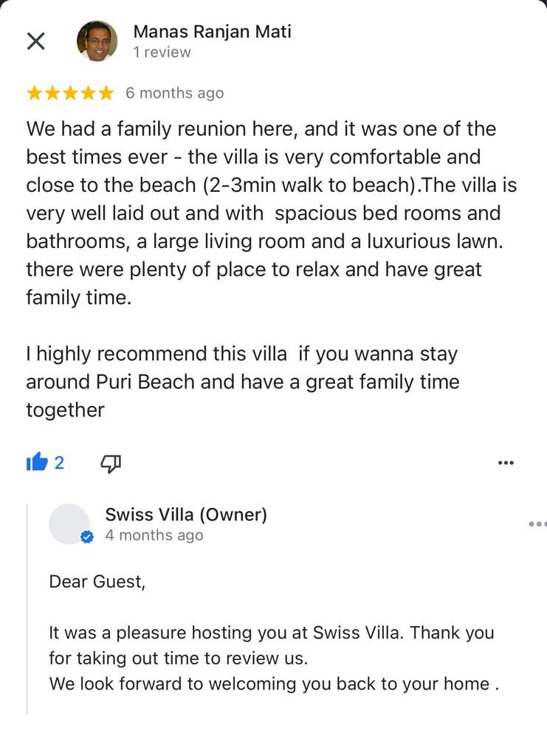Tap the "I highly recommend this villa" paragraph

(x=242, y=382)
